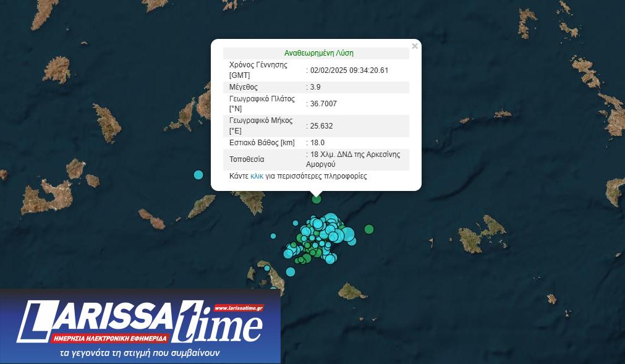625x364 pixels.
Task: Select the latitude value 36.7007
Action: (x=323, y=104)
